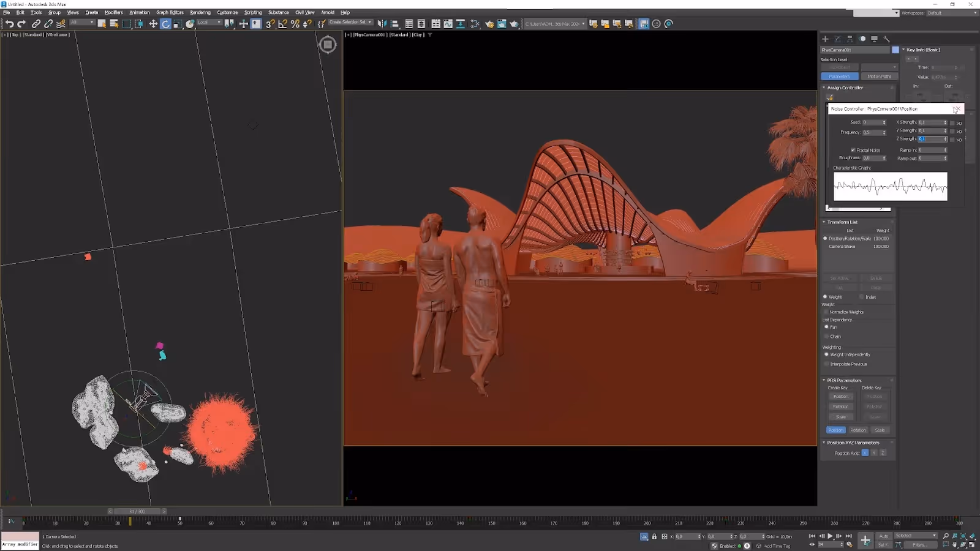Open the Display command panel tab

point(874,39)
